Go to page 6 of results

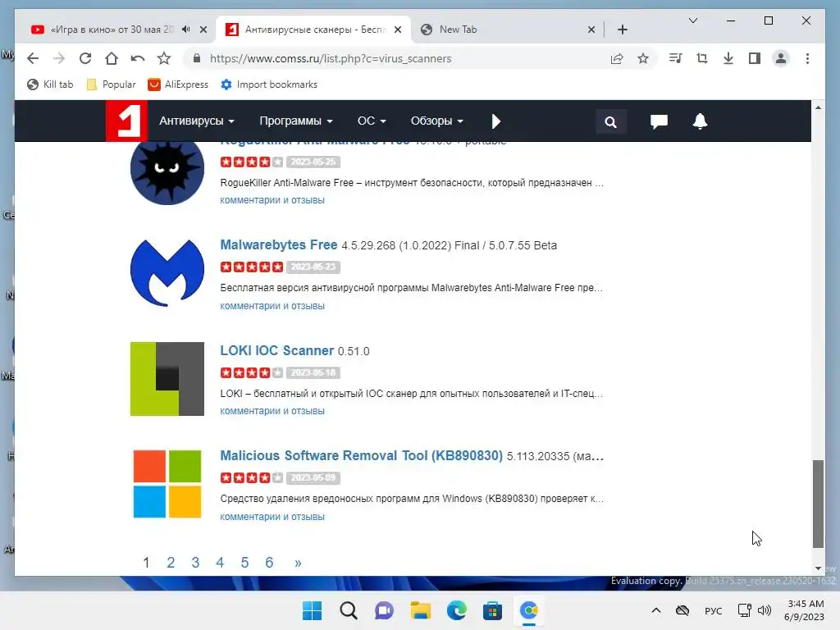[269, 563]
